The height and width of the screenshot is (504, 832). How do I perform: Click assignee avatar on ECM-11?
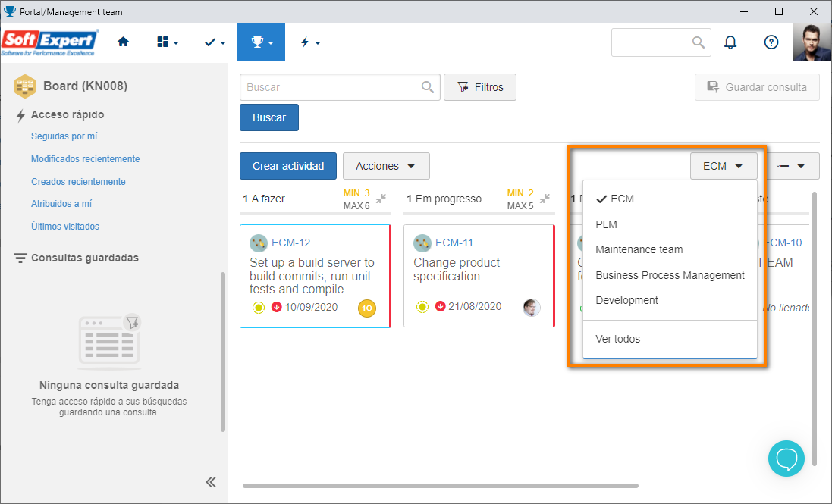point(532,308)
